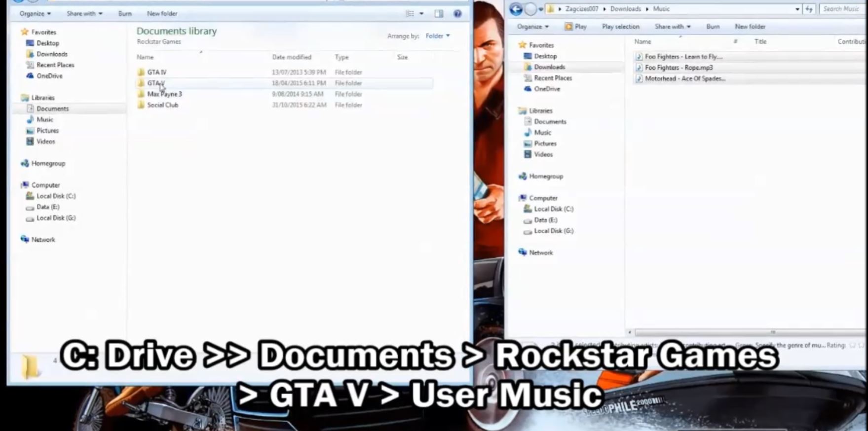Select Pictures library in Documents window sidebar
868x431 pixels.
pos(42,130)
